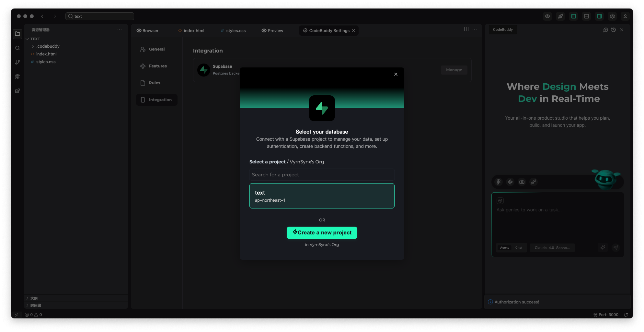Click the Authorization success! notification
Screen dimensions: 644x332
click(558, 302)
